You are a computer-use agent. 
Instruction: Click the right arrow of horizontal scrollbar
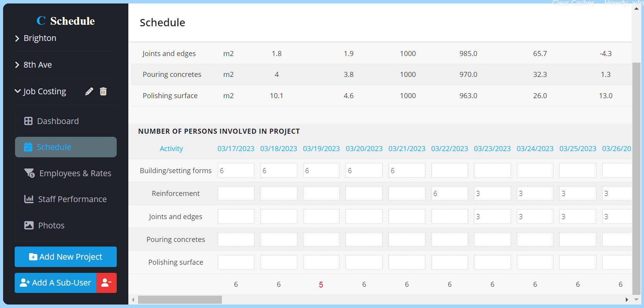627,300
